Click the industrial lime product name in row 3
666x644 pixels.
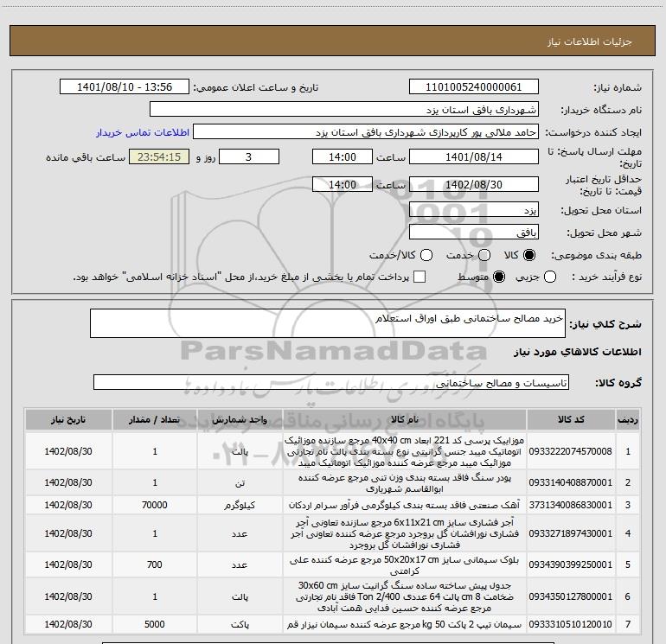pos(405,505)
